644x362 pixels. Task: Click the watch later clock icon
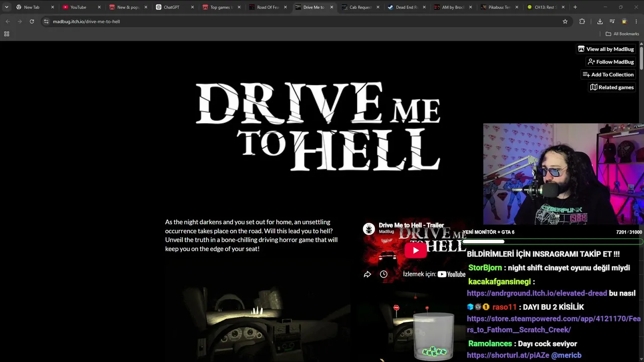(383, 274)
